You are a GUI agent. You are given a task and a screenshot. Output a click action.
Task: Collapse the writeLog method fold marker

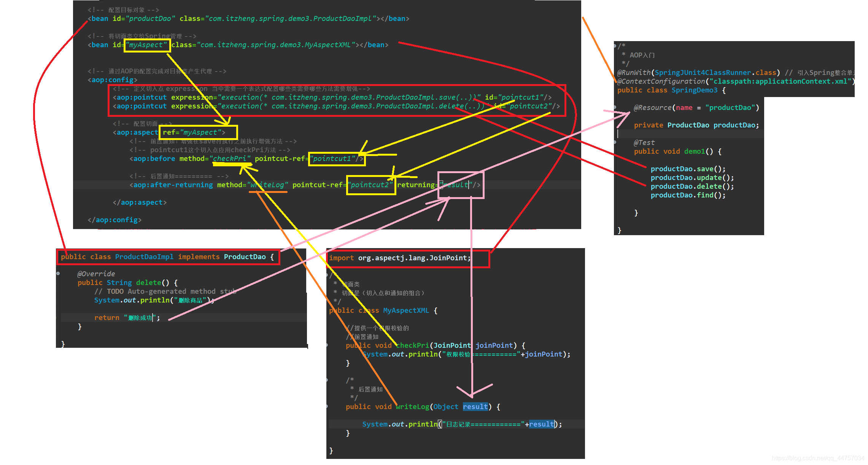[x=327, y=406]
